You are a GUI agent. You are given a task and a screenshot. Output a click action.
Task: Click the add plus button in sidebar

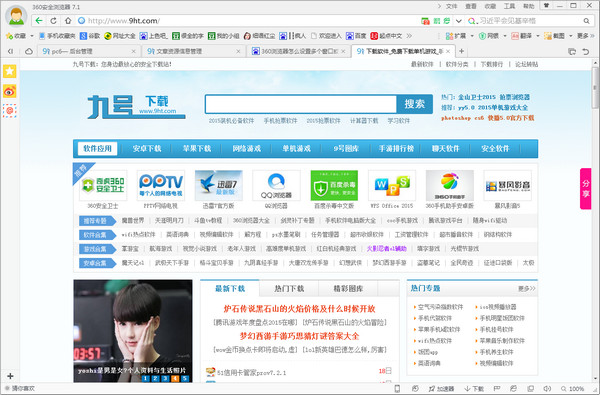[x=10, y=376]
